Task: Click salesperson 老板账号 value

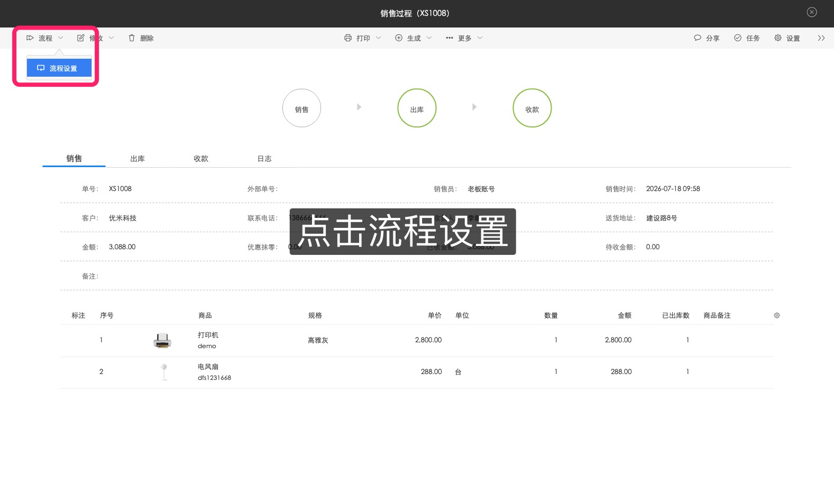Action: tap(481, 189)
